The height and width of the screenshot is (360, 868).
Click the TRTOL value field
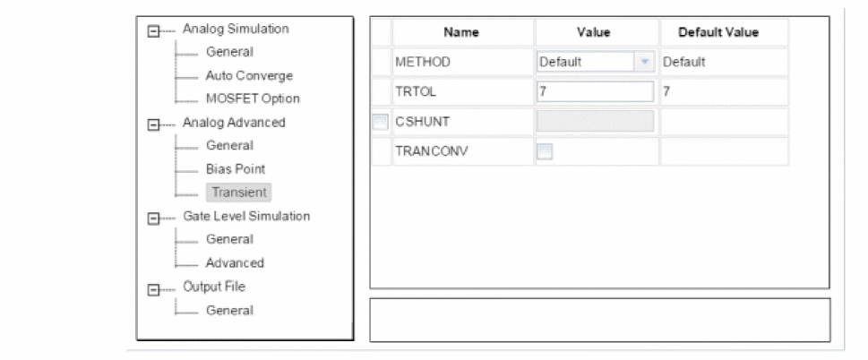pyautogui.click(x=595, y=92)
